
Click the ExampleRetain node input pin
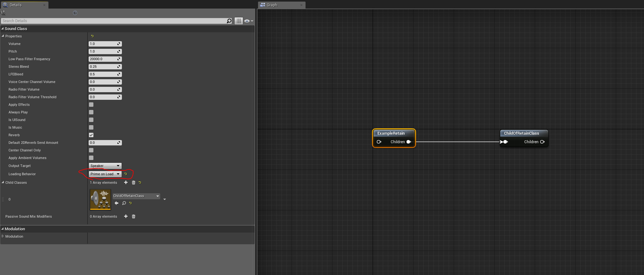tap(379, 142)
